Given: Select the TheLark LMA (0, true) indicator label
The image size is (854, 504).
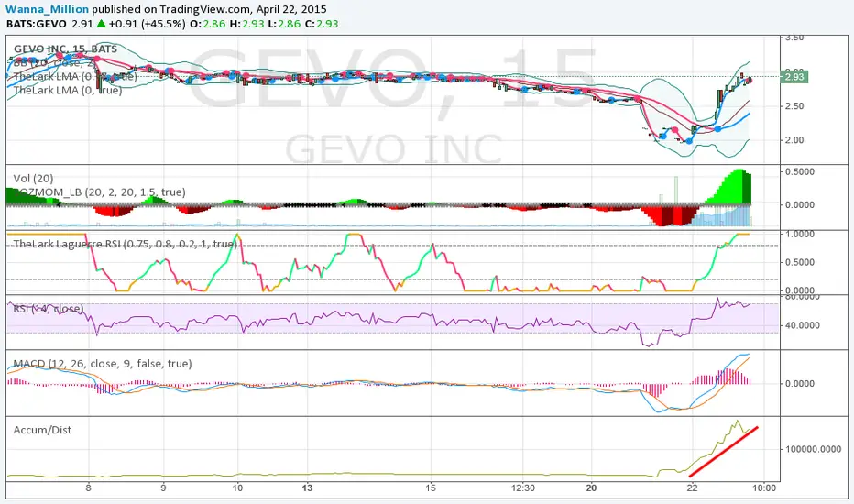Looking at the screenshot, I should (68, 90).
